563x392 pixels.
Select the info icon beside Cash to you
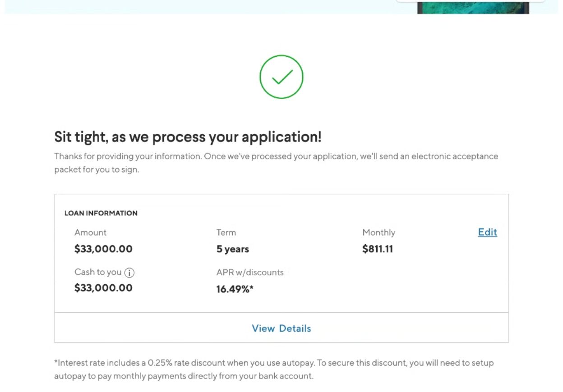pyautogui.click(x=130, y=272)
